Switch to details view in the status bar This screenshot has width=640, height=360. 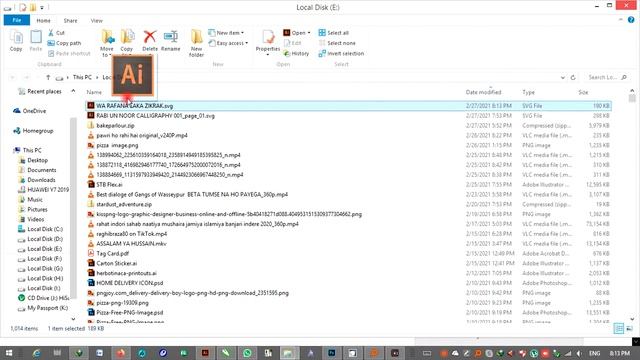pos(619,329)
